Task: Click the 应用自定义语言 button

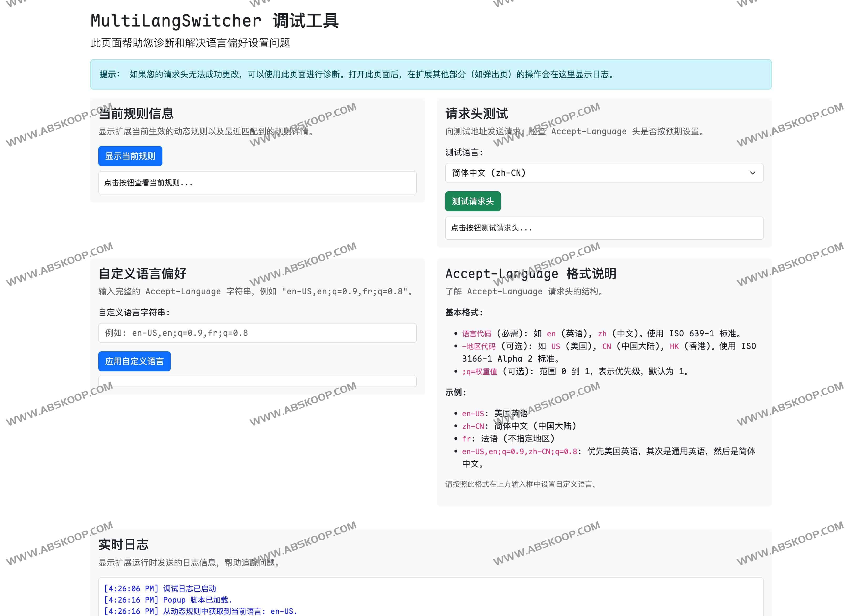Action: 134,361
